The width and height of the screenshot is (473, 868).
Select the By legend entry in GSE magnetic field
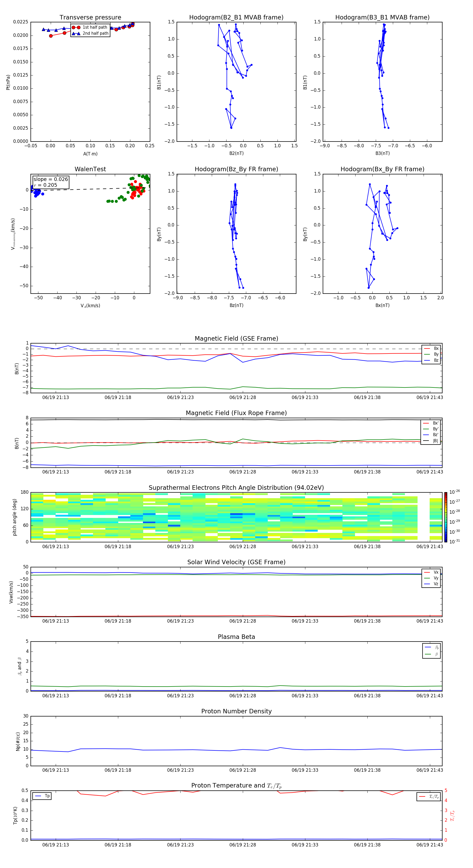[431, 354]
